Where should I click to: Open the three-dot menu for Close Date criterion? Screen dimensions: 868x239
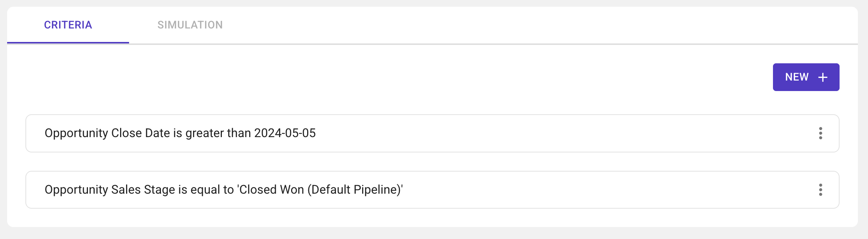820,133
